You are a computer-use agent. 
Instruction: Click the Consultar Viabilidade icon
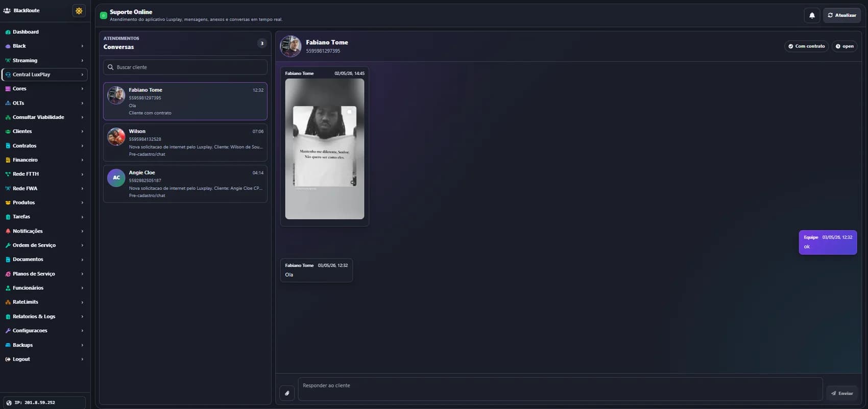click(8, 117)
